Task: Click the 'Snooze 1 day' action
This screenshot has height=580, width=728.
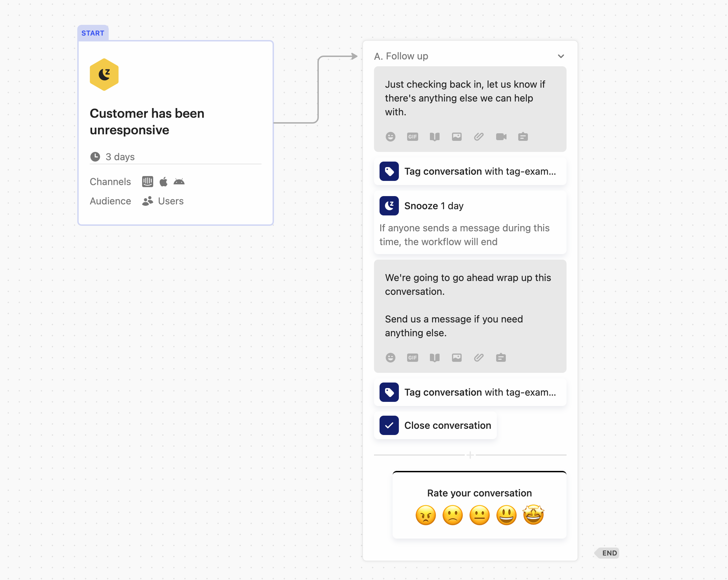Action: coord(434,205)
